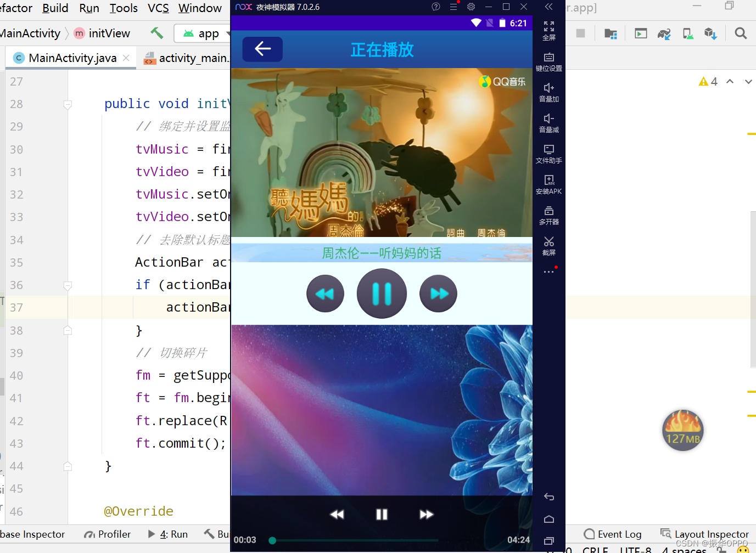This screenshot has width=756, height=553.
Task: Click the Install APK (安装APK) icon
Action: 549,185
